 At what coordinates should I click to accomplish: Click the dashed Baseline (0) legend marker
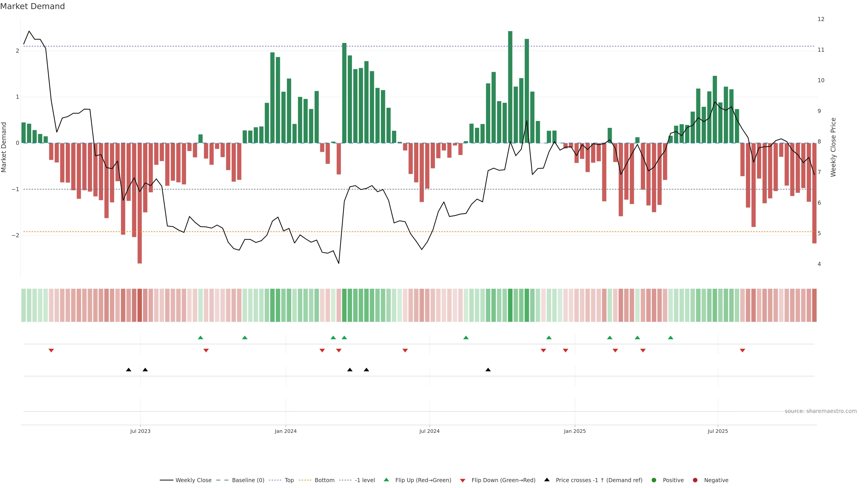tap(222, 480)
